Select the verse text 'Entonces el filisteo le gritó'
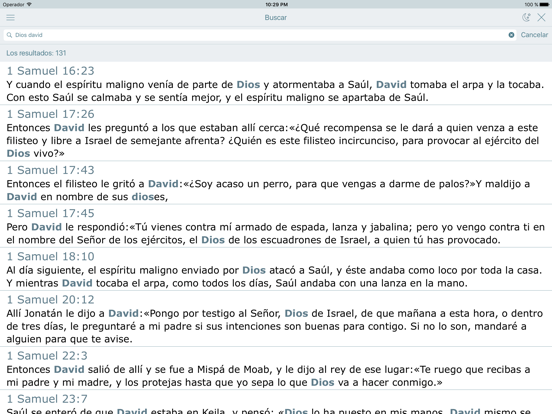552x414 pixels. coord(268,190)
